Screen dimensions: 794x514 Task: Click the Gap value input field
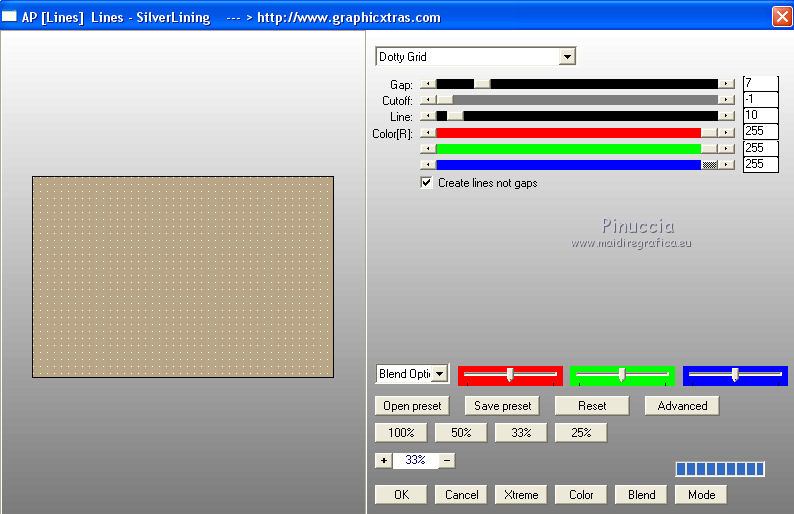pos(760,84)
